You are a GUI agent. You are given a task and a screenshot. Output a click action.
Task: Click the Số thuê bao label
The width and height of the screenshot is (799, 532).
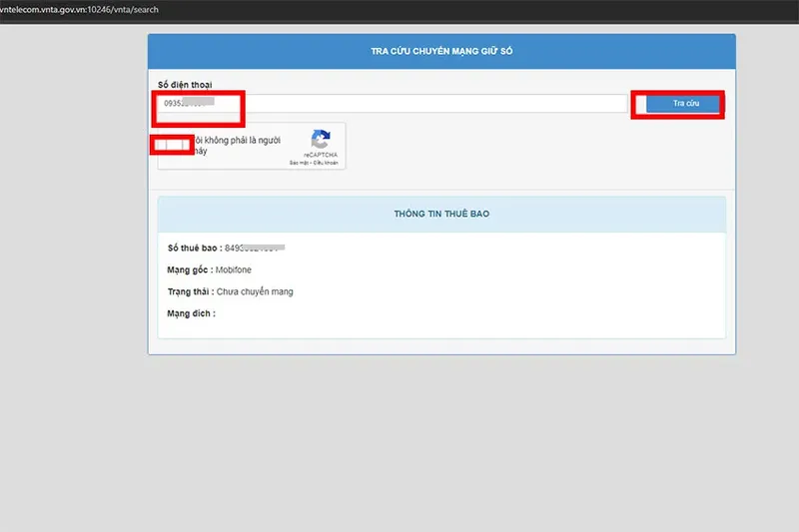coord(194,247)
